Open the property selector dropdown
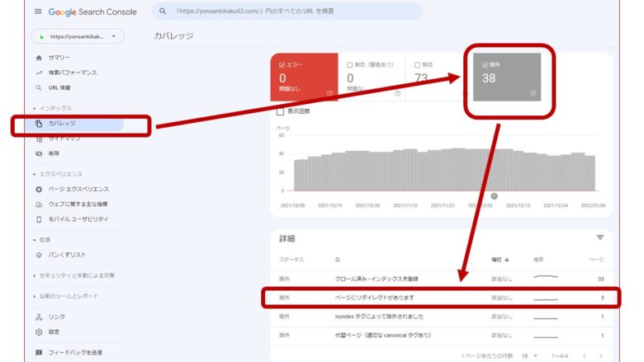644x362 pixels. tap(78, 36)
